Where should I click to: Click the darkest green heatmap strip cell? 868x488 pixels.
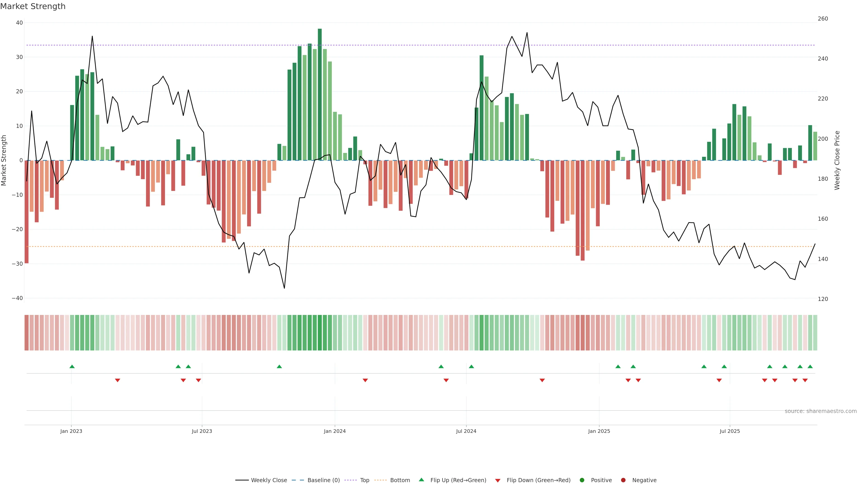[x=319, y=333]
